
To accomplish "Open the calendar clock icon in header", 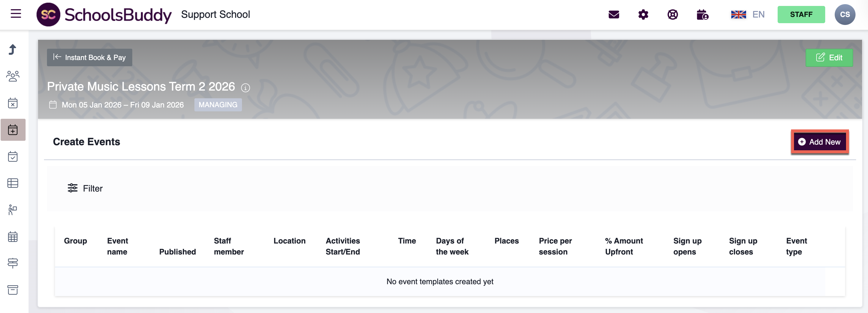I will coord(702,15).
